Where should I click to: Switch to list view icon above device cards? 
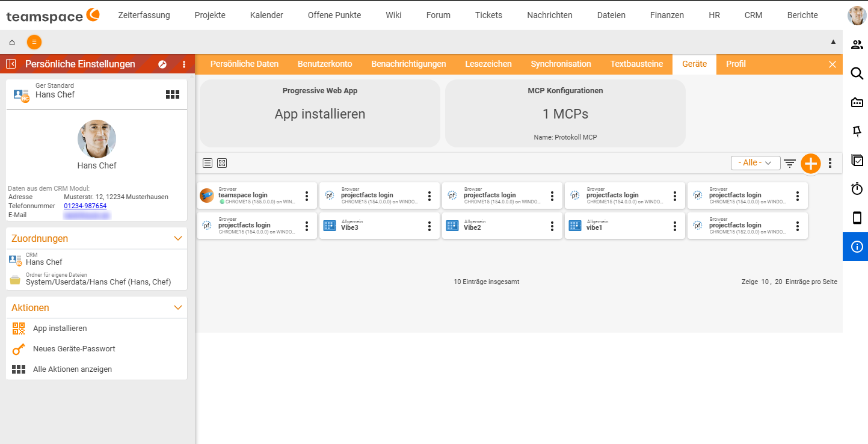(208, 163)
